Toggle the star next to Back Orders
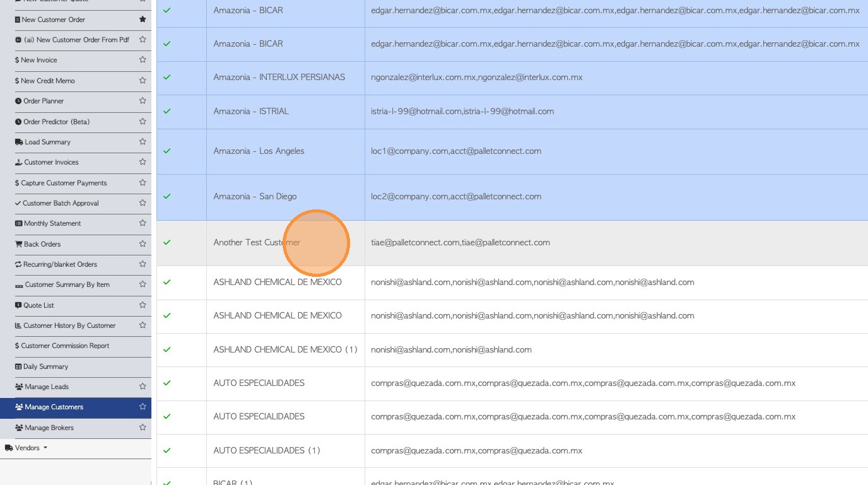Screen dimensions: 868x485 coord(143,244)
